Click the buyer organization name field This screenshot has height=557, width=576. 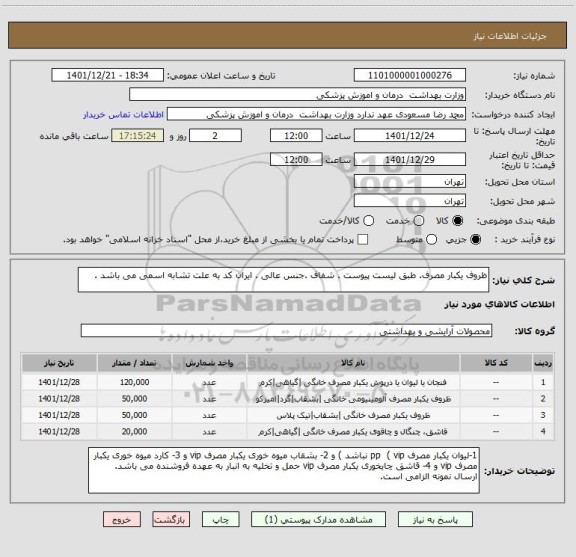[298, 95]
